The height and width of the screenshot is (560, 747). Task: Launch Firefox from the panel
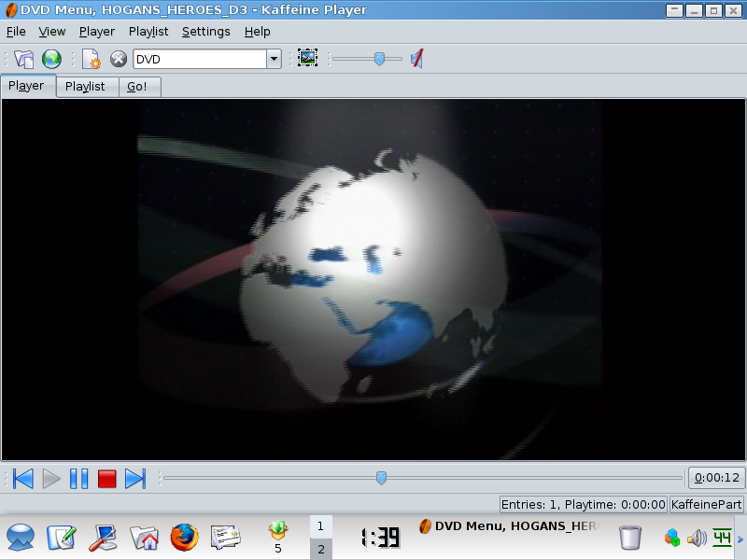[185, 537]
